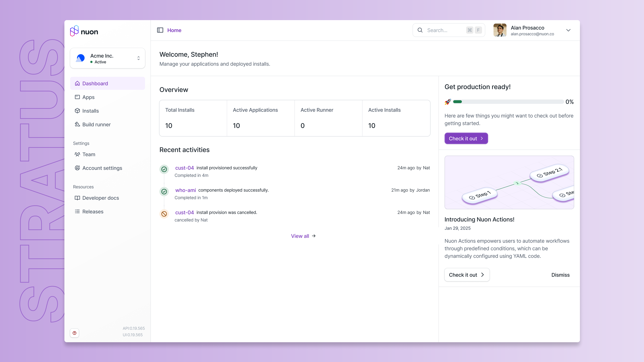Click the cancelled status icon for cust-04
Viewport: 644px width, 362px height.
pos(164,214)
